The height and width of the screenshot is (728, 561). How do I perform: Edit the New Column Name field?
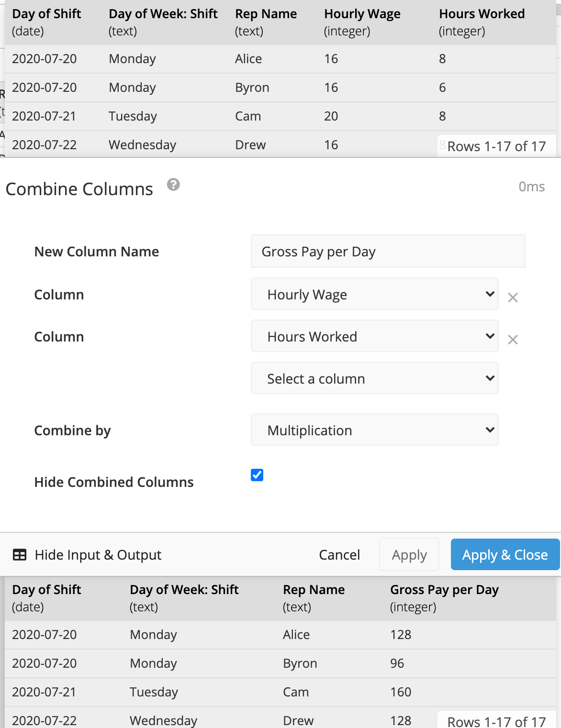[388, 251]
